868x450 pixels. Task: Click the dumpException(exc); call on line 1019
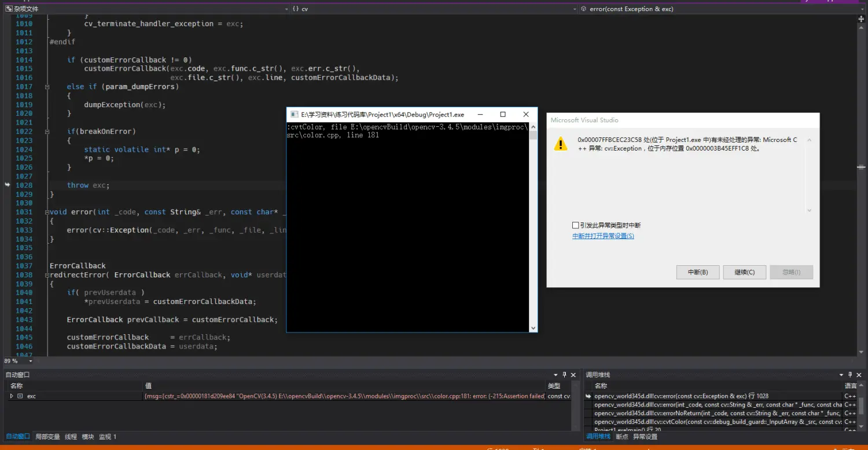pyautogui.click(x=125, y=105)
